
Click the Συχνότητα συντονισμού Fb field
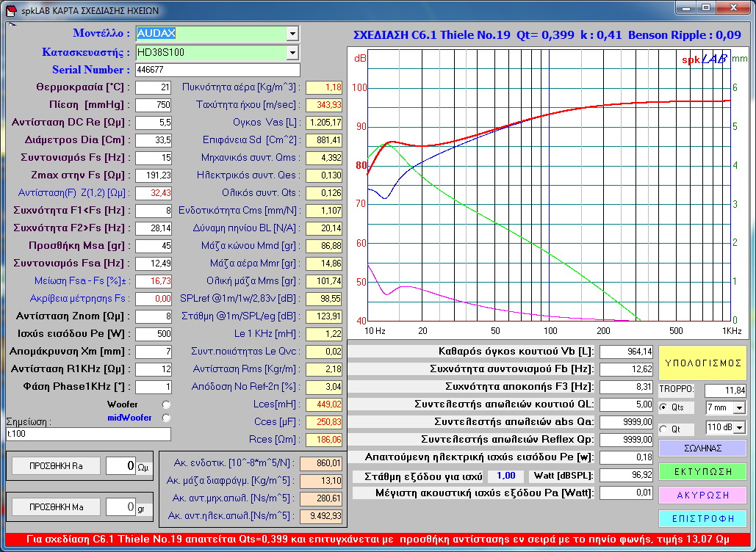tap(626, 369)
